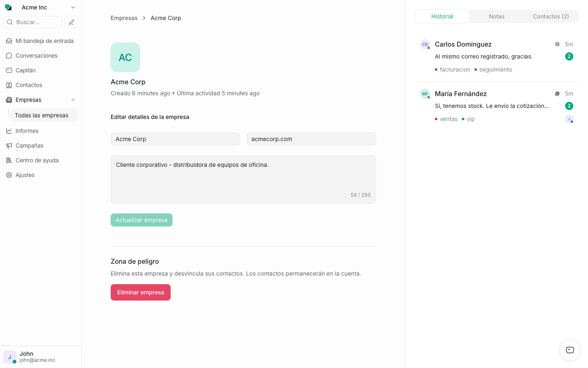This screenshot has width=588, height=368.
Task: Click the WhatsApp channel icon for María Fernández
Action: point(557,94)
